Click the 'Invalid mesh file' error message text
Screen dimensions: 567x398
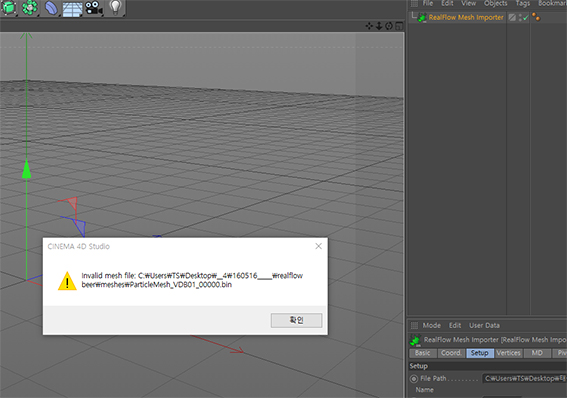tap(192, 280)
